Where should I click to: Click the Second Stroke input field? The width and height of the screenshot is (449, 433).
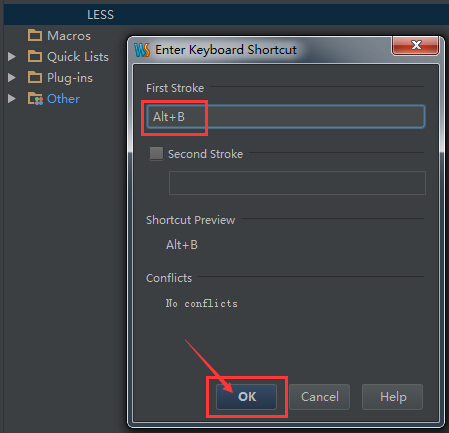(x=297, y=183)
